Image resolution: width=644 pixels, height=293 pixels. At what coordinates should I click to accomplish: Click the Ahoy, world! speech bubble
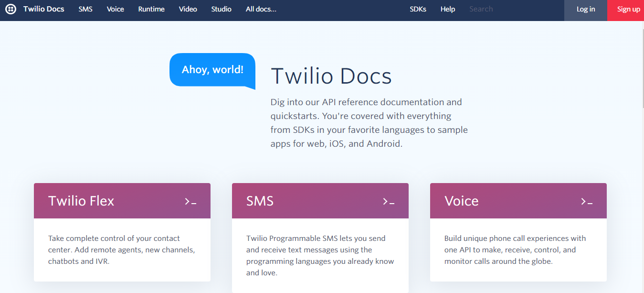point(212,70)
